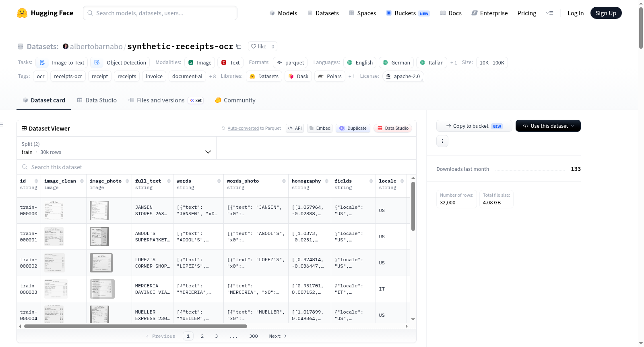Image resolution: width=644 pixels, height=347 pixels.
Task: Go to the Pricing page
Action: click(x=527, y=13)
